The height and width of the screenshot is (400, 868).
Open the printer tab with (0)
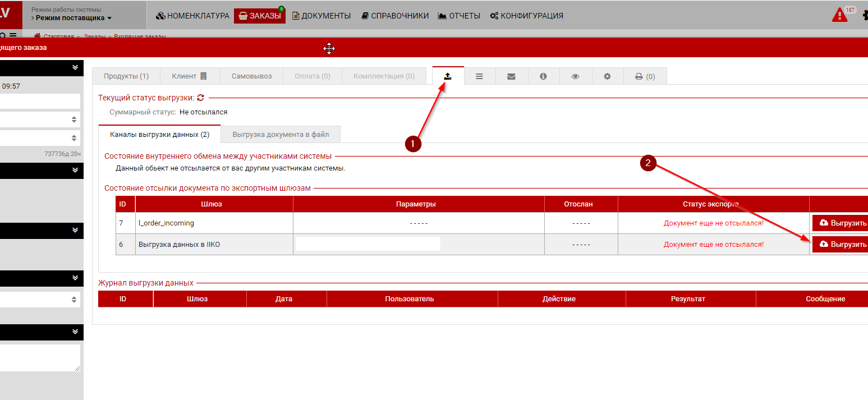pyautogui.click(x=645, y=76)
